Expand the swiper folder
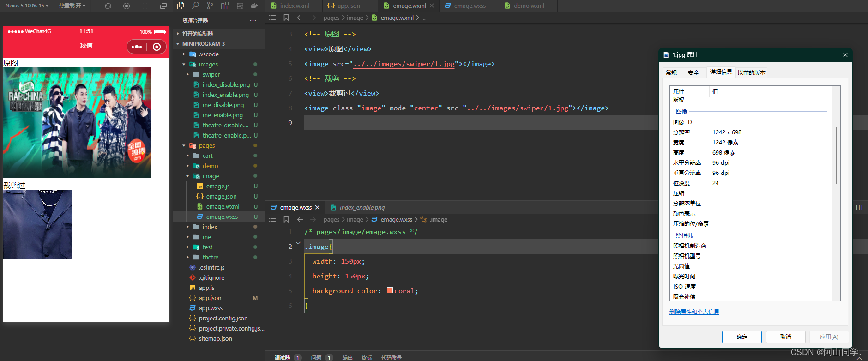 point(219,74)
